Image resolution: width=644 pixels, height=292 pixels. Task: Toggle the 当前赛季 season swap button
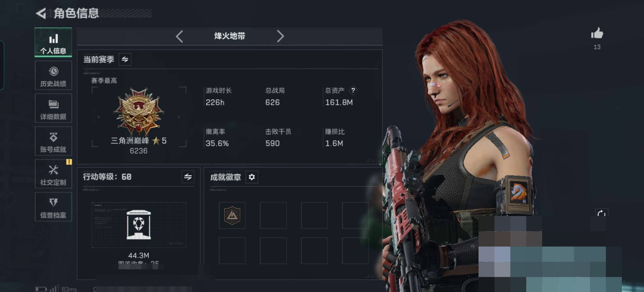[125, 59]
